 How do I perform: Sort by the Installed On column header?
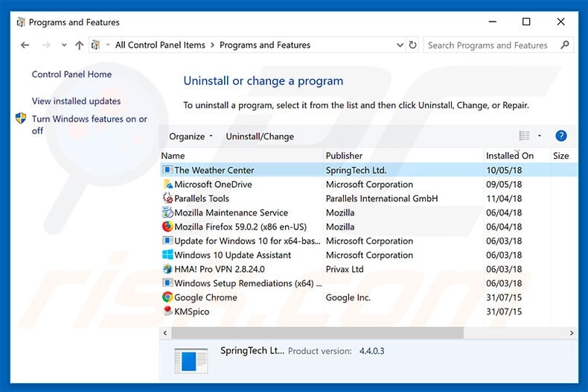click(510, 156)
